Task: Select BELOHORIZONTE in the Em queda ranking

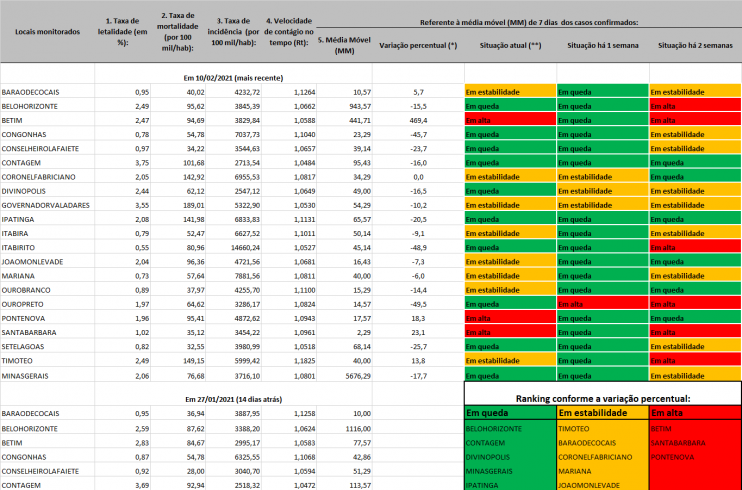Action: (494, 429)
